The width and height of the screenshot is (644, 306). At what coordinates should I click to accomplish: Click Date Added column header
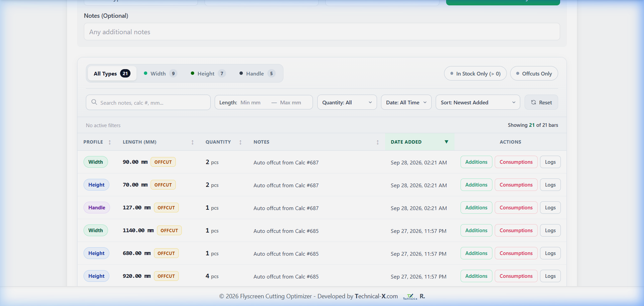click(420, 142)
